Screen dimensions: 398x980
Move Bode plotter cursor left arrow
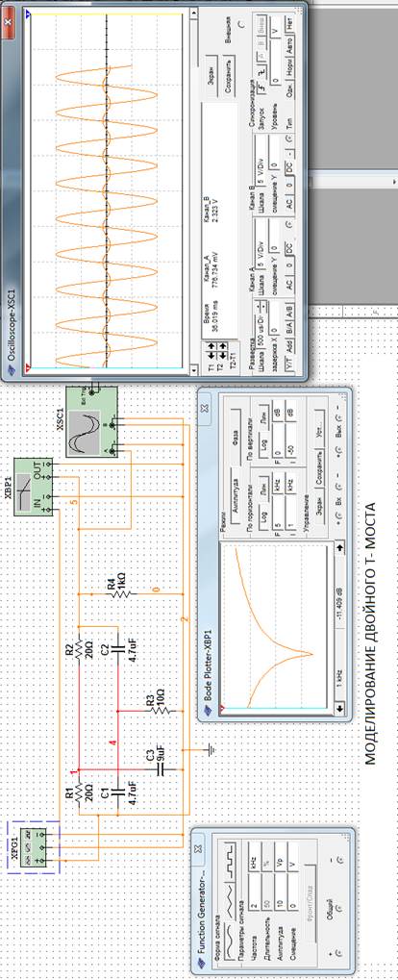click(340, 708)
